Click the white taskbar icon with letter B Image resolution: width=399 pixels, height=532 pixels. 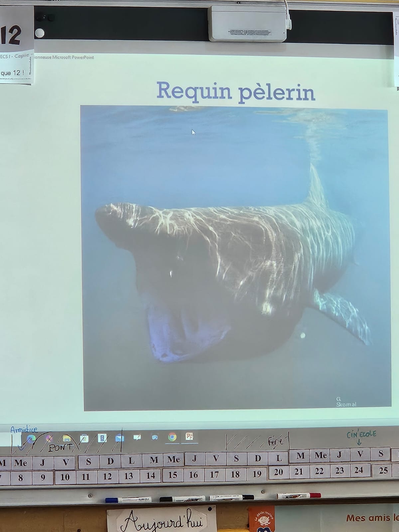[x=102, y=439]
